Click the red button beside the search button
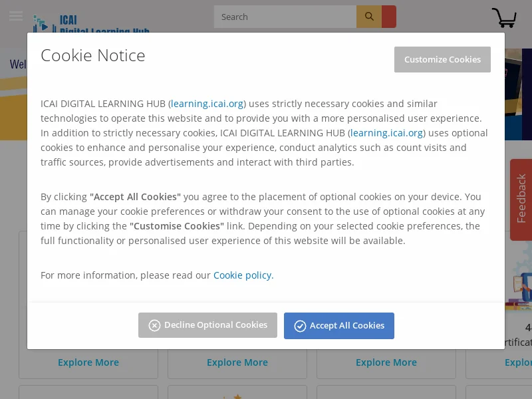Viewport: 532px width, 399px height. click(x=389, y=17)
